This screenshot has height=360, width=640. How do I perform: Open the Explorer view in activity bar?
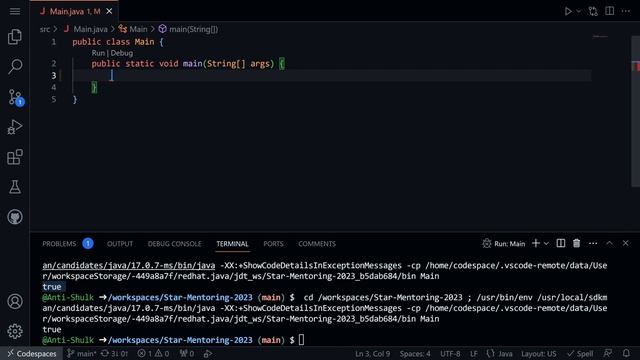(x=15, y=37)
